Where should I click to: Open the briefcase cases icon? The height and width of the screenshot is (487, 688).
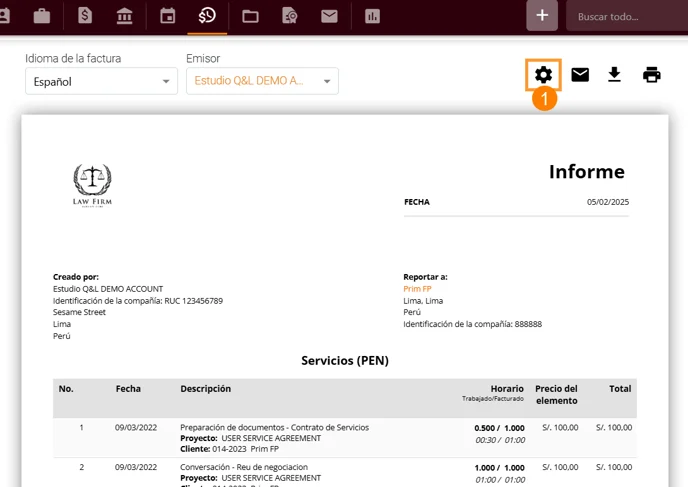pyautogui.click(x=42, y=17)
